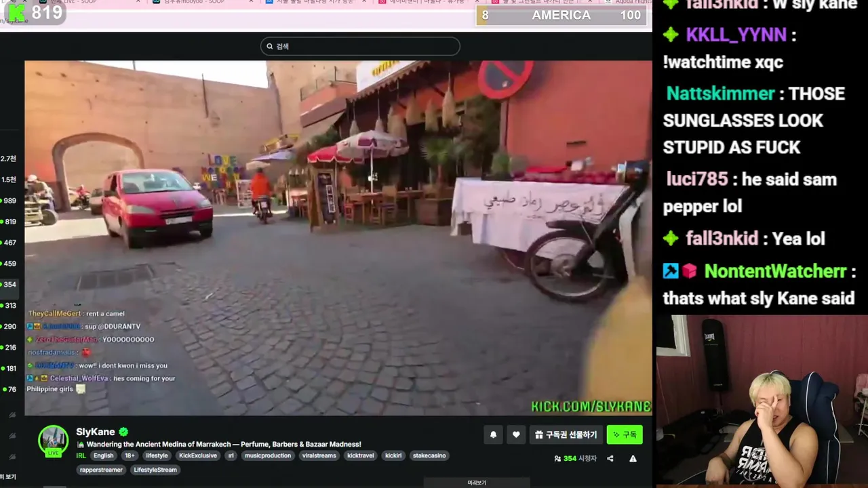Open sidebar channel with 1.5천 viewers
Viewport: 868px width, 488px height.
(x=8, y=180)
